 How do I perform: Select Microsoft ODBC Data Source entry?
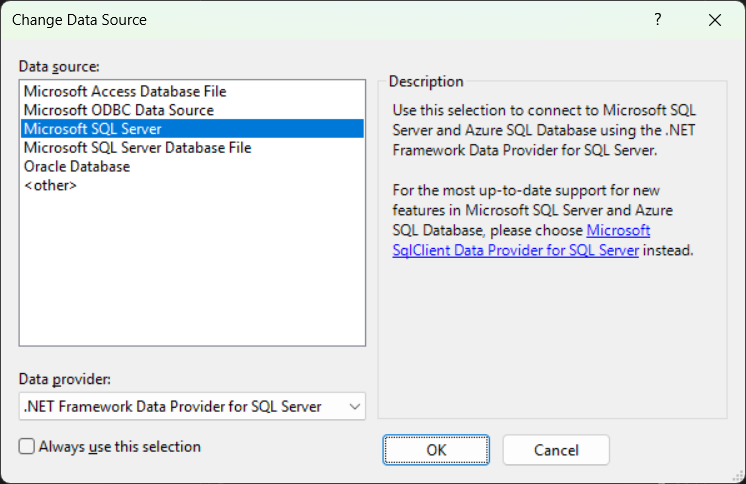[192, 110]
